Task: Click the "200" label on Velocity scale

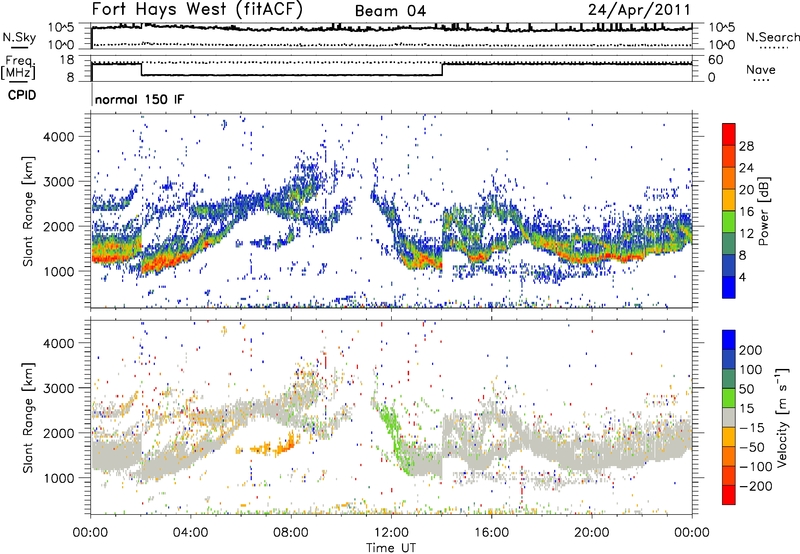Action: tap(751, 350)
